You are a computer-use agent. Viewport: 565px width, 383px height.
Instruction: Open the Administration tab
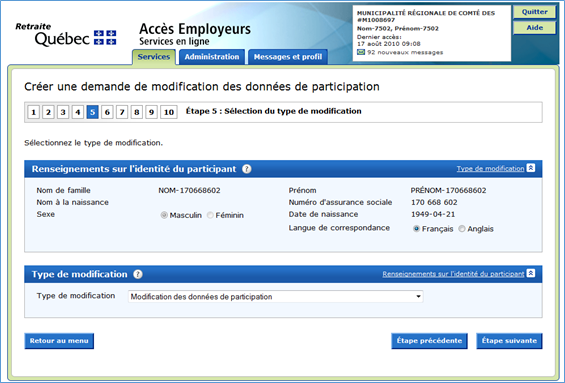tap(212, 57)
